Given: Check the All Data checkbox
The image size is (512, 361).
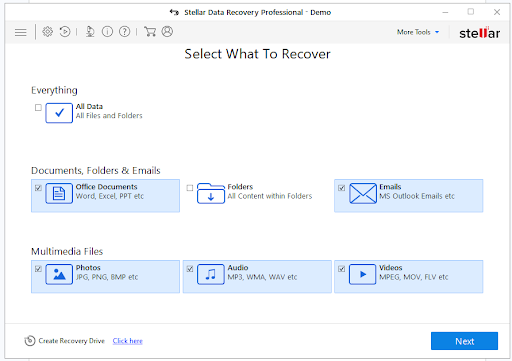Looking at the screenshot, I should [x=38, y=107].
